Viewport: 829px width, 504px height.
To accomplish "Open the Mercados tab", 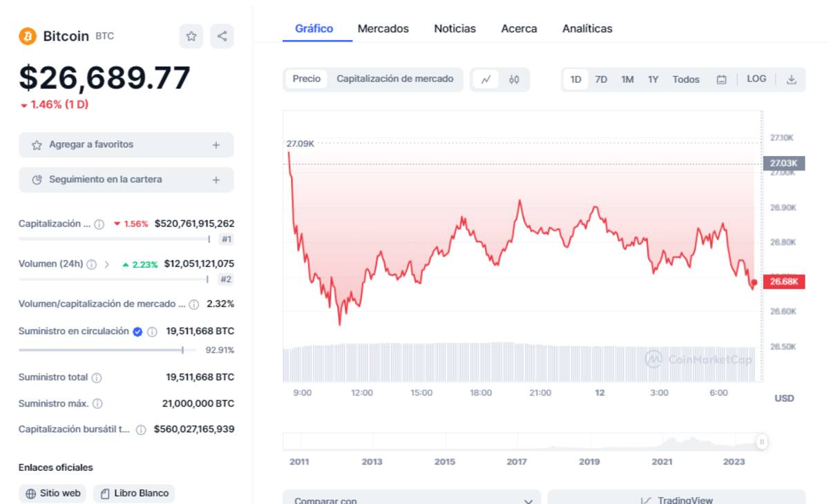I will [383, 29].
